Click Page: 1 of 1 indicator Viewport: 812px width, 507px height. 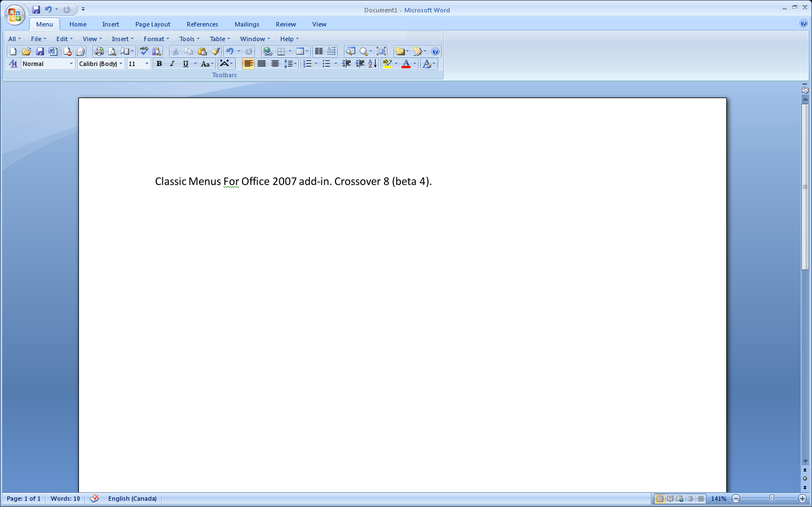[24, 499]
